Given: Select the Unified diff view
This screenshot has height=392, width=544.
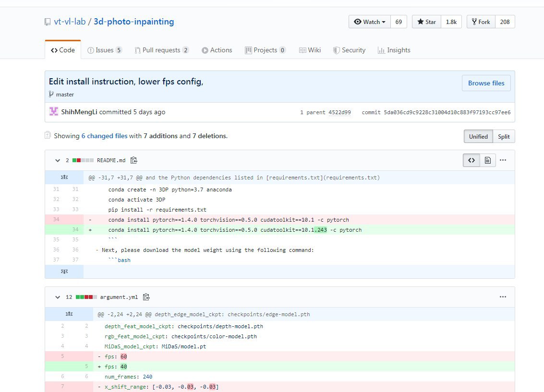Looking at the screenshot, I should 478,137.
